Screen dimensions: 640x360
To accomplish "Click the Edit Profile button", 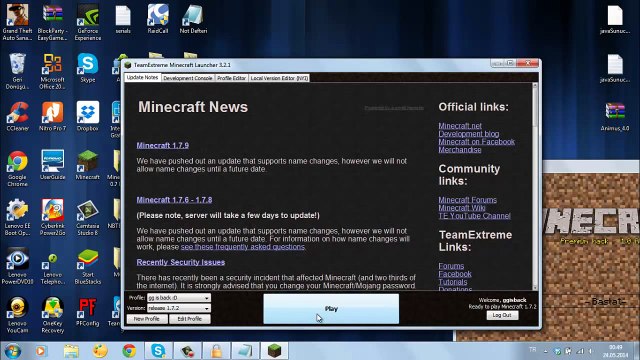I will coord(190,319).
